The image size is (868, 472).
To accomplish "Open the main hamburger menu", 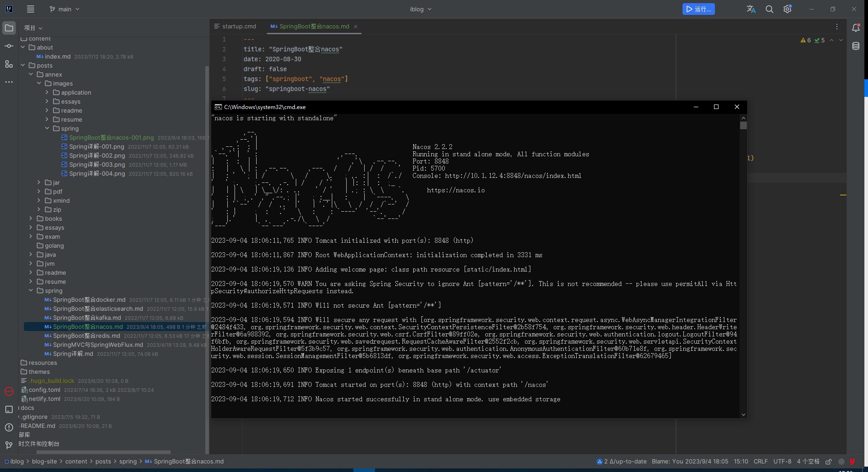I will tap(30, 9).
